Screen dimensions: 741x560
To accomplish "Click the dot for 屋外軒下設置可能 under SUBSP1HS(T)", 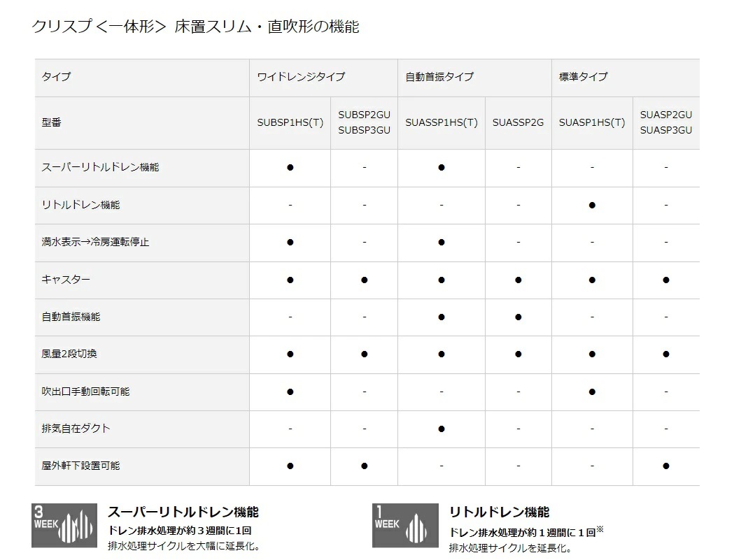I will (290, 466).
